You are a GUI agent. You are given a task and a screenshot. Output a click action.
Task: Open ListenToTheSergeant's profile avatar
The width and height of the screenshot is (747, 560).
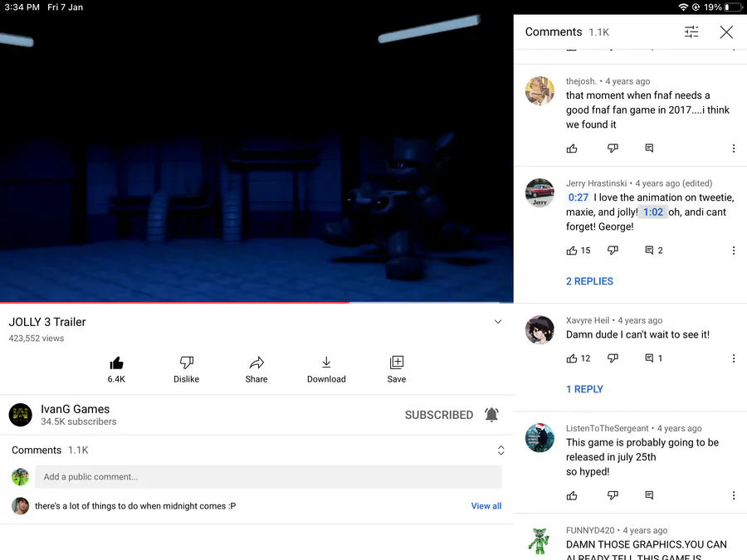pyautogui.click(x=539, y=437)
